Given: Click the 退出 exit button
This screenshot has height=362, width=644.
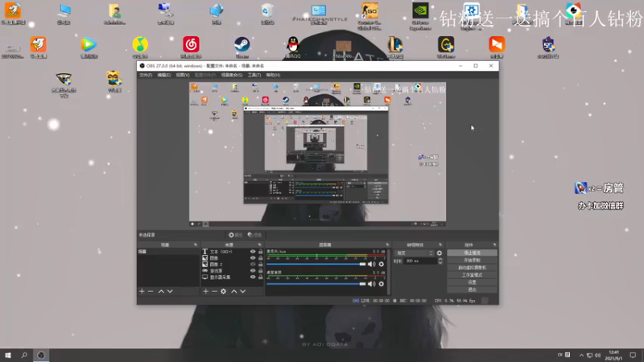Looking at the screenshot, I should [x=472, y=290].
